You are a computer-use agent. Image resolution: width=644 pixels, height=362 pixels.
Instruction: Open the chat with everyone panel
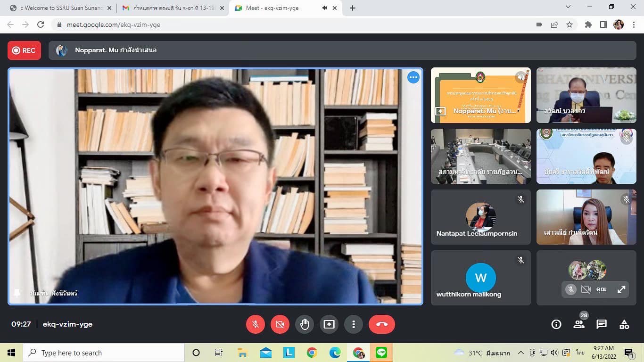click(602, 324)
